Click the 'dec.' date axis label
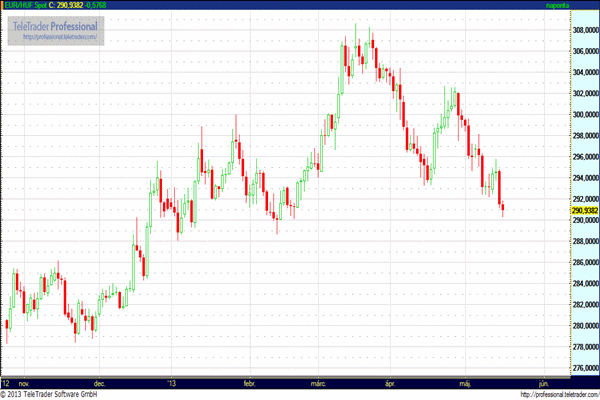600x400 pixels. (x=99, y=382)
